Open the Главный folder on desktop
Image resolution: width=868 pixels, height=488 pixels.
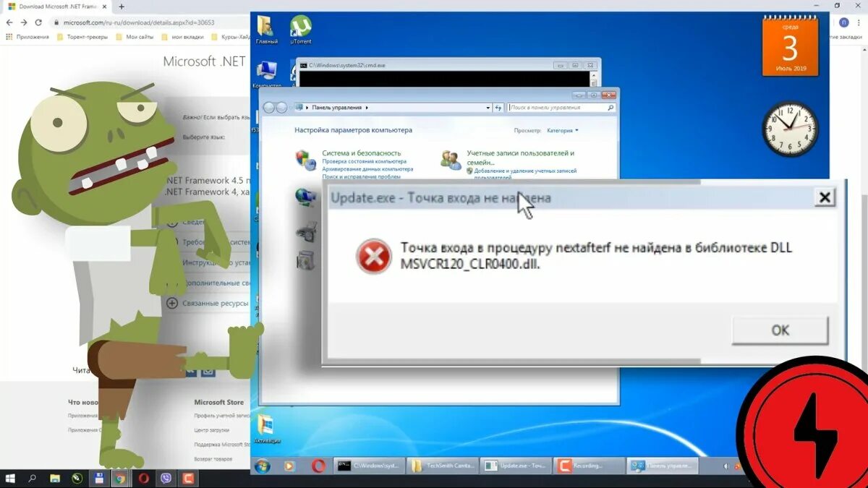[266, 29]
